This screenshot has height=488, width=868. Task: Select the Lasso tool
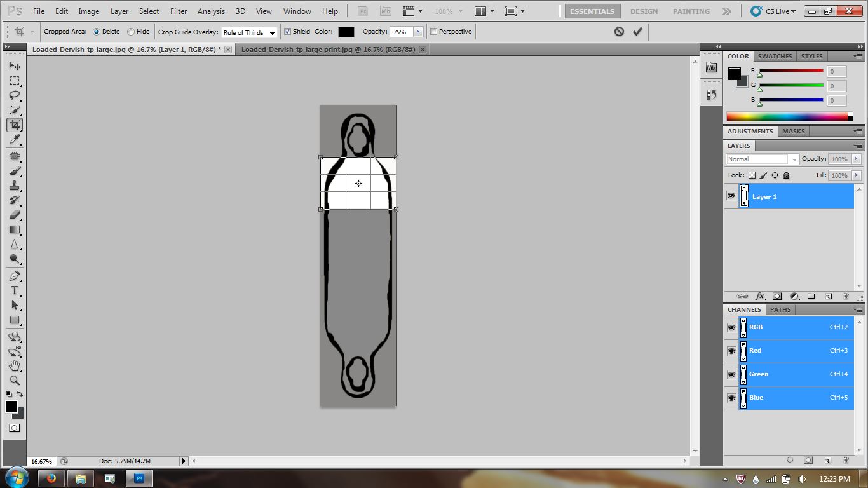pos(15,95)
